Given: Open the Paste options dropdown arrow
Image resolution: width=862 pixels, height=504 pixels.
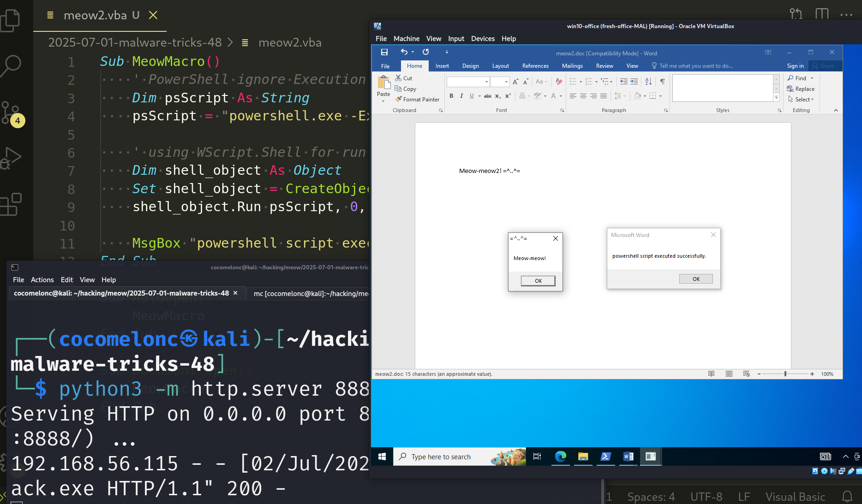Looking at the screenshot, I should click(383, 101).
